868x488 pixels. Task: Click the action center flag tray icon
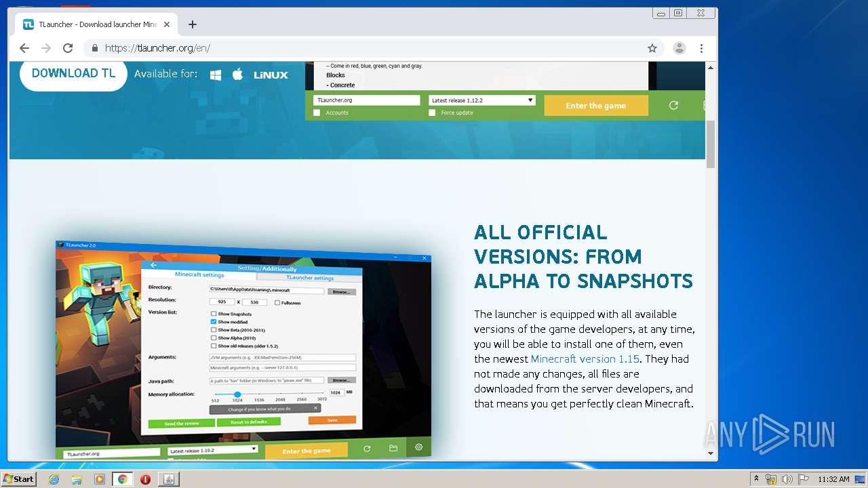(803, 479)
